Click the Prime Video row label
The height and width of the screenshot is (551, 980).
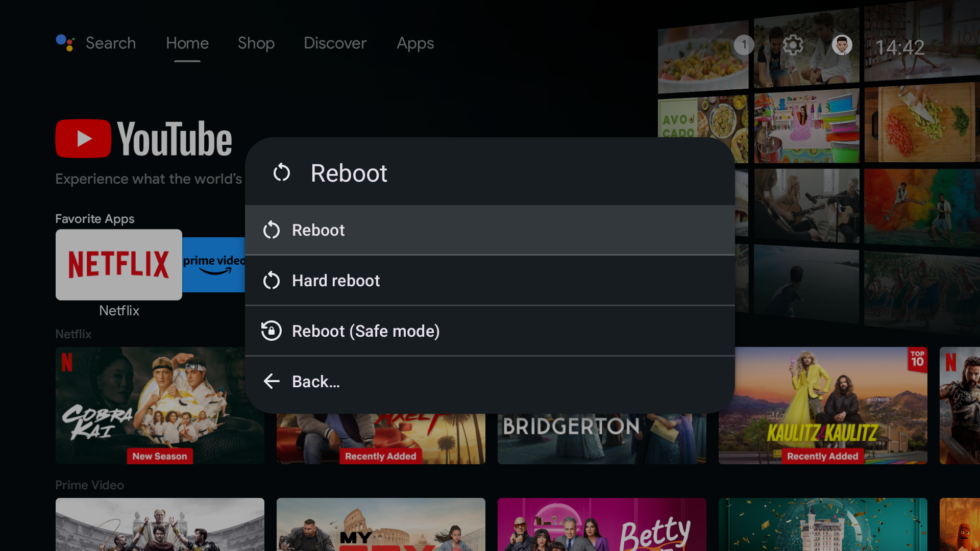coord(90,485)
